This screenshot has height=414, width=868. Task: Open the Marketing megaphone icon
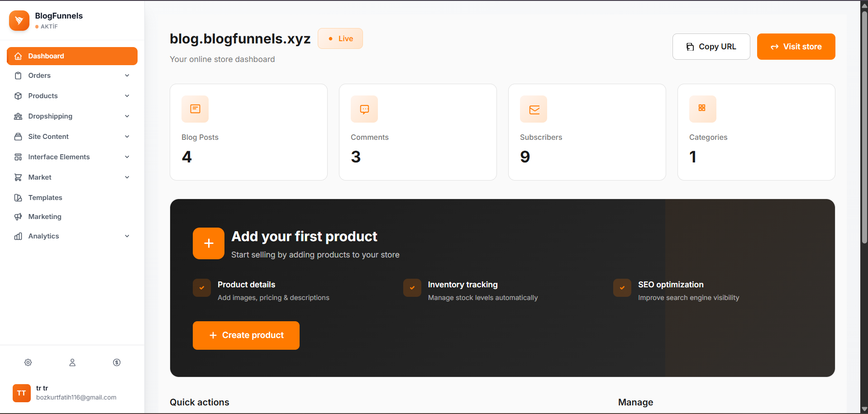[x=18, y=217]
